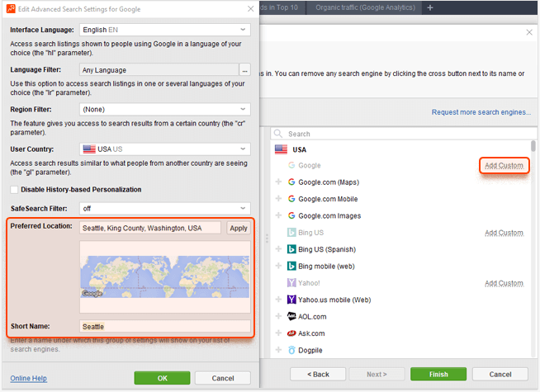Close the Edit Advanced Search Settings dialog
Image resolution: width=540 pixels, height=392 pixels.
[x=251, y=9]
